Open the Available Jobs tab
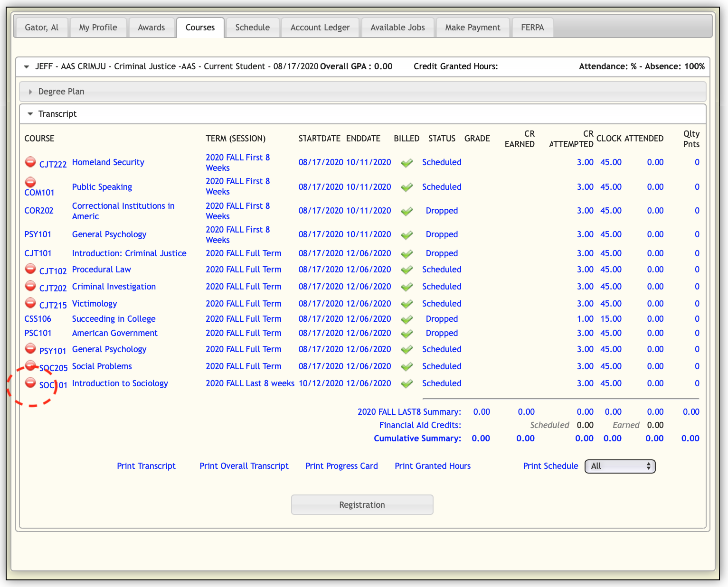Image resolution: width=728 pixels, height=587 pixels. [x=397, y=28]
